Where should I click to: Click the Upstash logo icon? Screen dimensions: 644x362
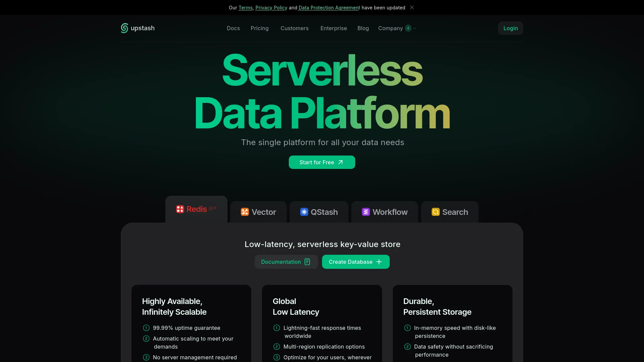[124, 28]
